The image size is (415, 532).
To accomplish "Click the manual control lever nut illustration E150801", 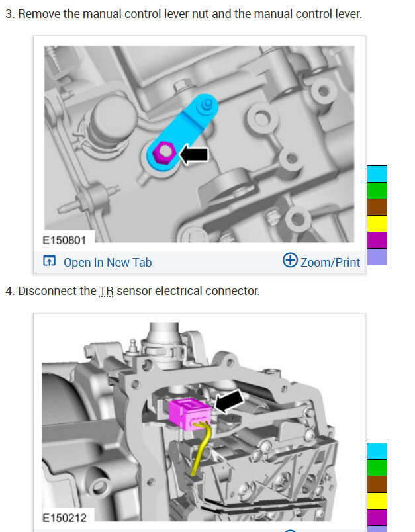I will click(x=199, y=144).
